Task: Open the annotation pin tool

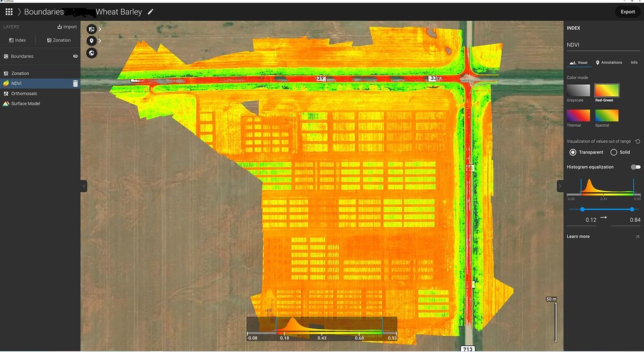Action: (92, 41)
